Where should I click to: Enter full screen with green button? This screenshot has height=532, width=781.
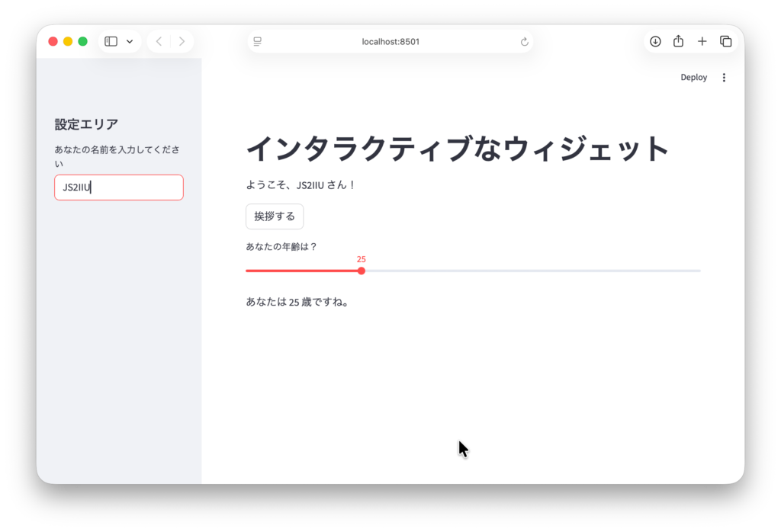click(82, 41)
